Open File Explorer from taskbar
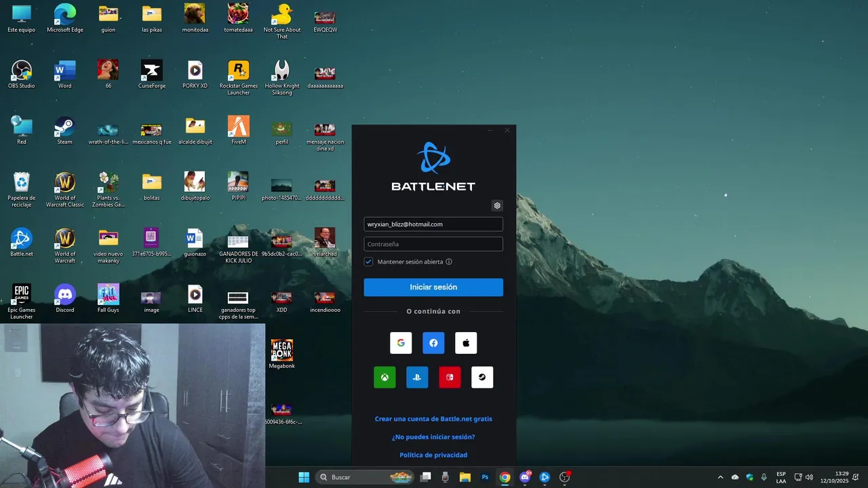The image size is (868, 488). [x=465, y=477]
